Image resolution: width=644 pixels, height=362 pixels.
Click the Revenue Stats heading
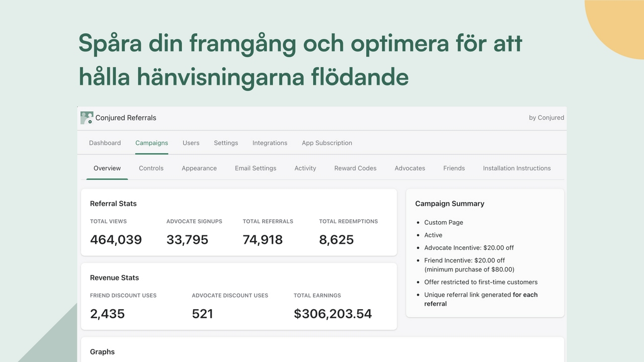[114, 278]
